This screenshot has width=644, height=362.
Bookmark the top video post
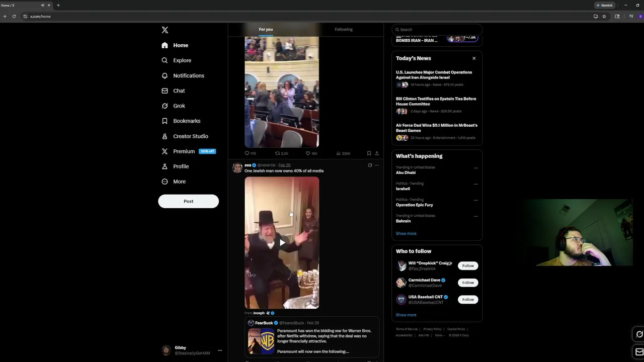coord(369,153)
